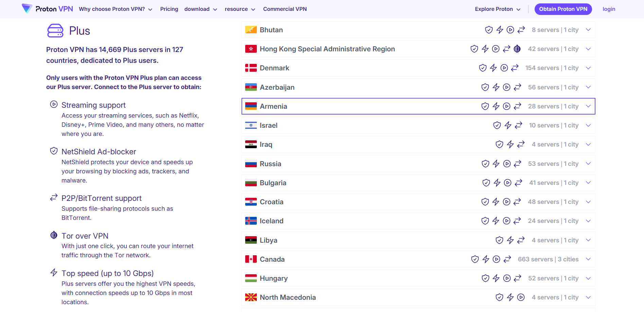Expand the Armenia server list
The image size is (644, 312).
pyautogui.click(x=588, y=106)
